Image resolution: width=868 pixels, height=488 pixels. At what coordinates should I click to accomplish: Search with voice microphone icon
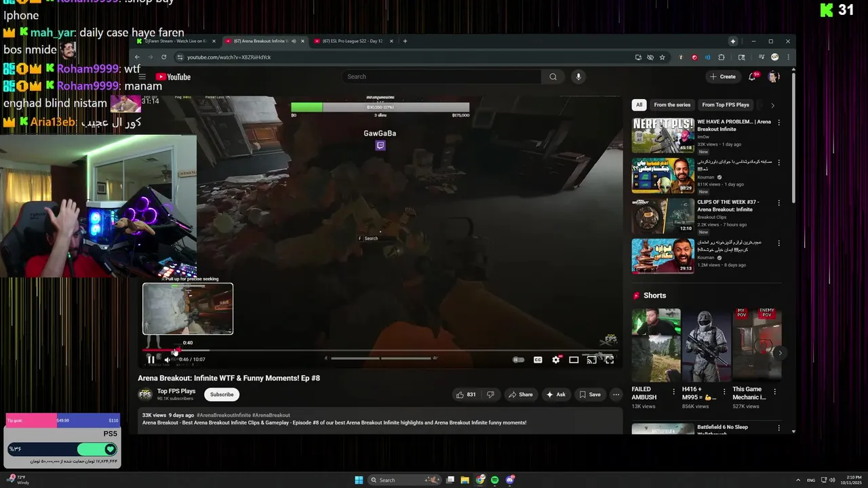click(578, 77)
